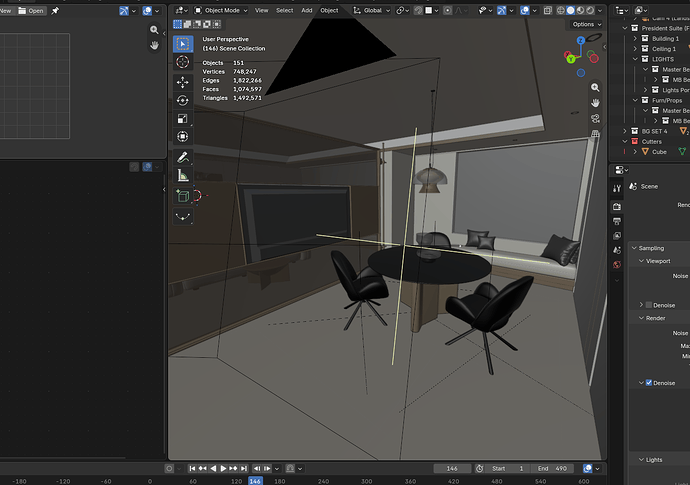Switch perspective/orthographic grid icon
This screenshot has width=690, height=485.
click(x=595, y=133)
